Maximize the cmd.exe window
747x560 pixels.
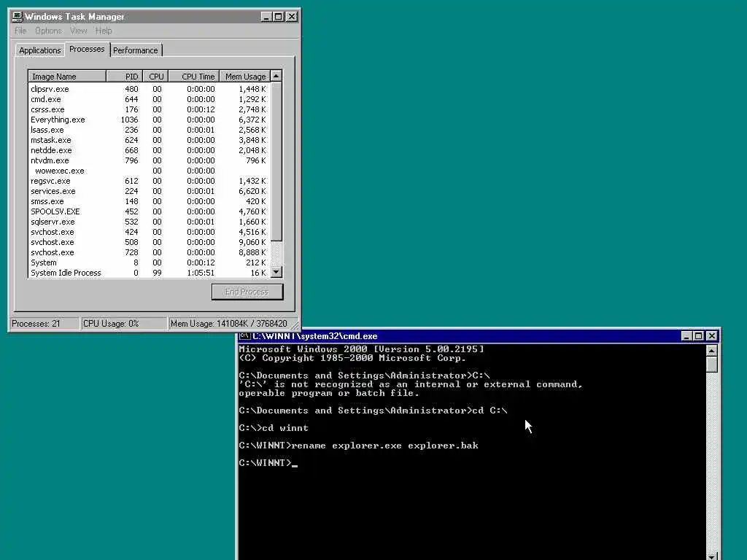click(x=698, y=336)
